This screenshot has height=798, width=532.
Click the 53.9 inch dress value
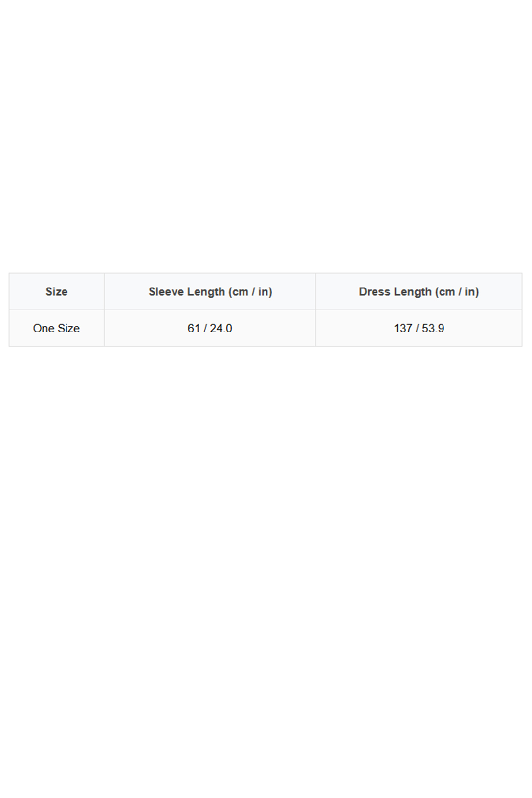point(433,328)
